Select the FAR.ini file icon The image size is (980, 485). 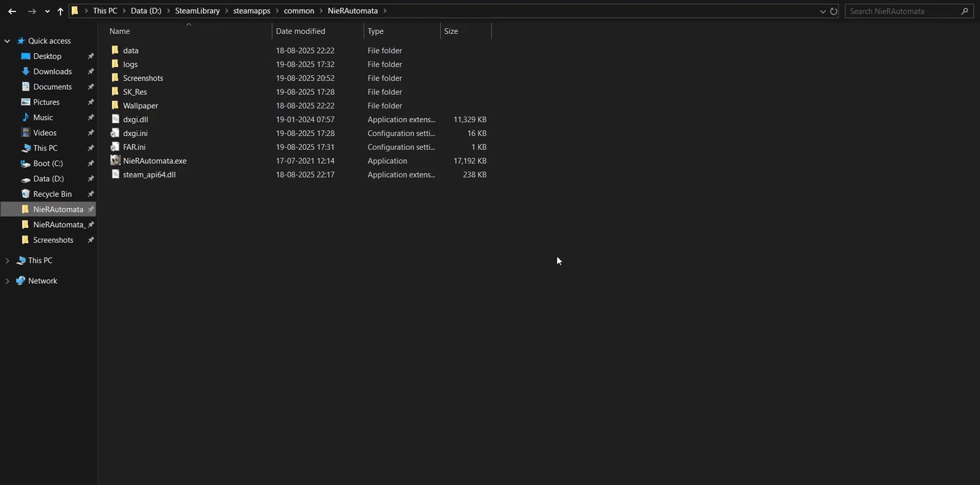(115, 147)
